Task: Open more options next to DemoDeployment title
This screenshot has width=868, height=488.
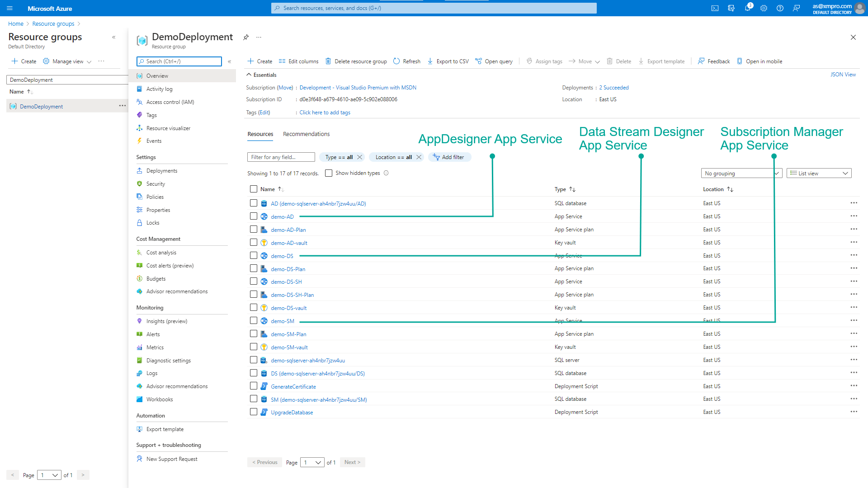Action: click(x=259, y=37)
